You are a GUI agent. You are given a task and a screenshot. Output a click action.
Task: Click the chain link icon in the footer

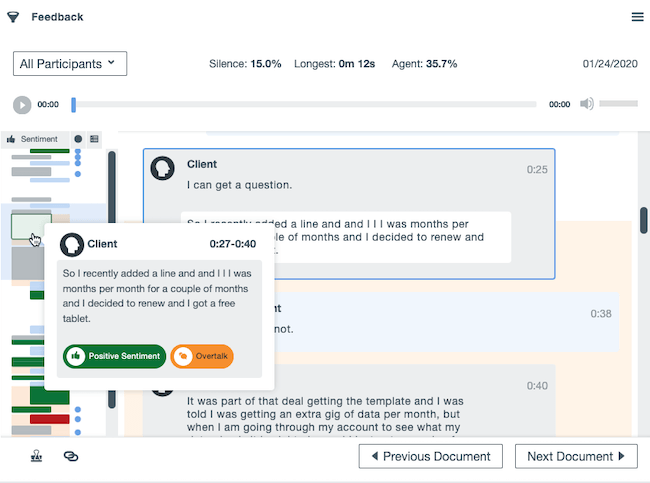point(71,456)
